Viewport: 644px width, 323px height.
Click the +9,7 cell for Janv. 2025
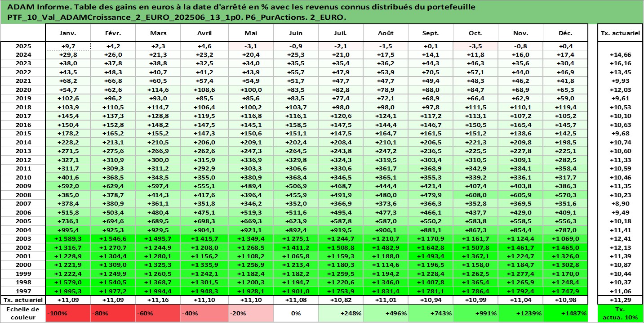tap(68, 46)
